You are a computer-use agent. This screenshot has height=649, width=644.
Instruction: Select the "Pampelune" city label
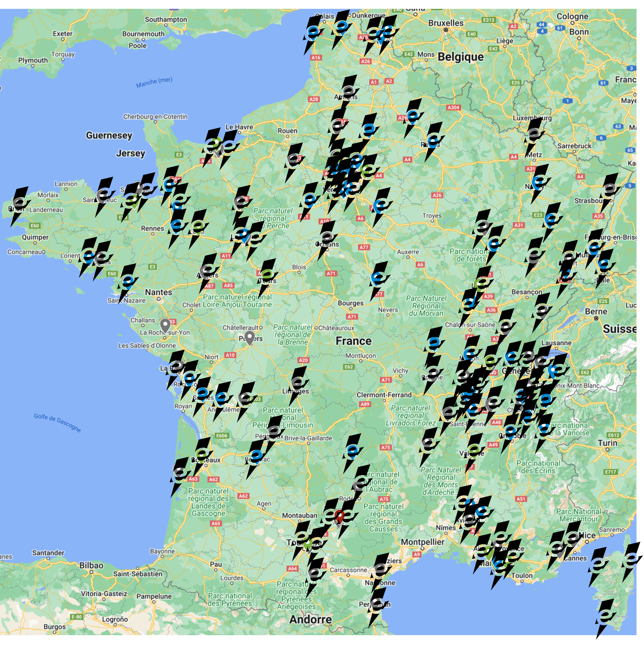[154, 596]
